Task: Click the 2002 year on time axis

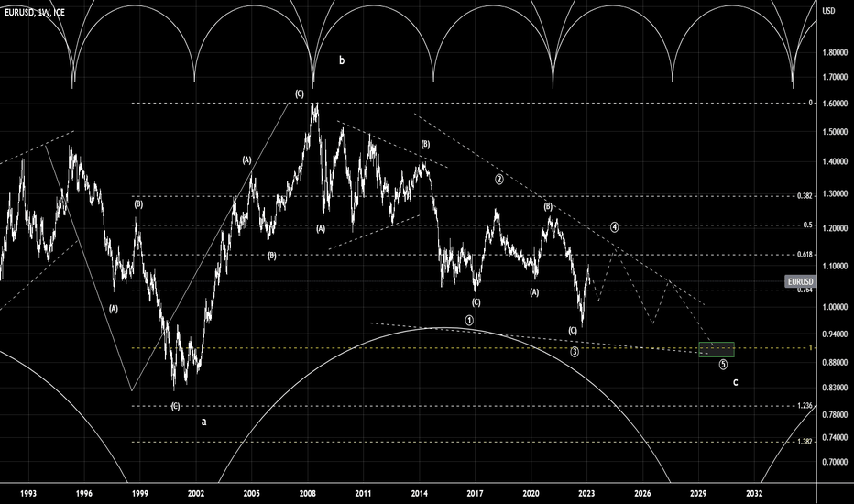Action: point(196,494)
